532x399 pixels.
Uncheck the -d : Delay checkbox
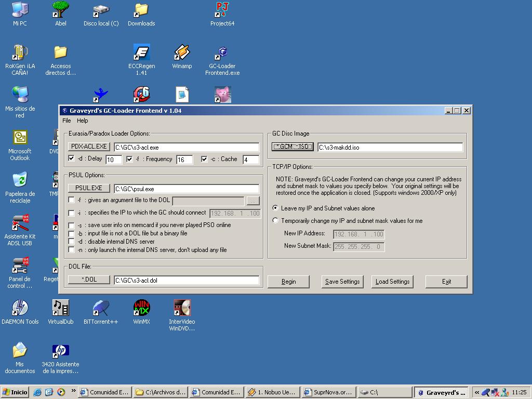tap(72, 159)
